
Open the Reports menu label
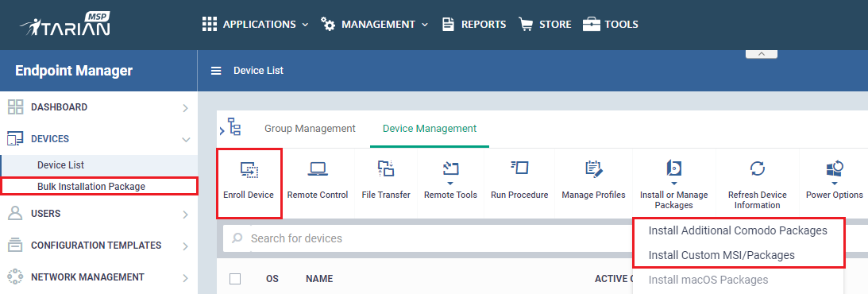[484, 25]
